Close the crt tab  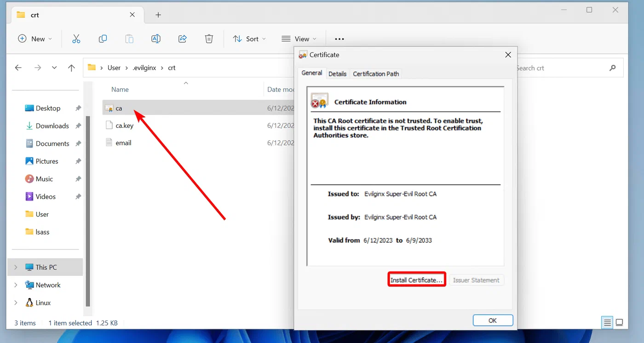(132, 15)
